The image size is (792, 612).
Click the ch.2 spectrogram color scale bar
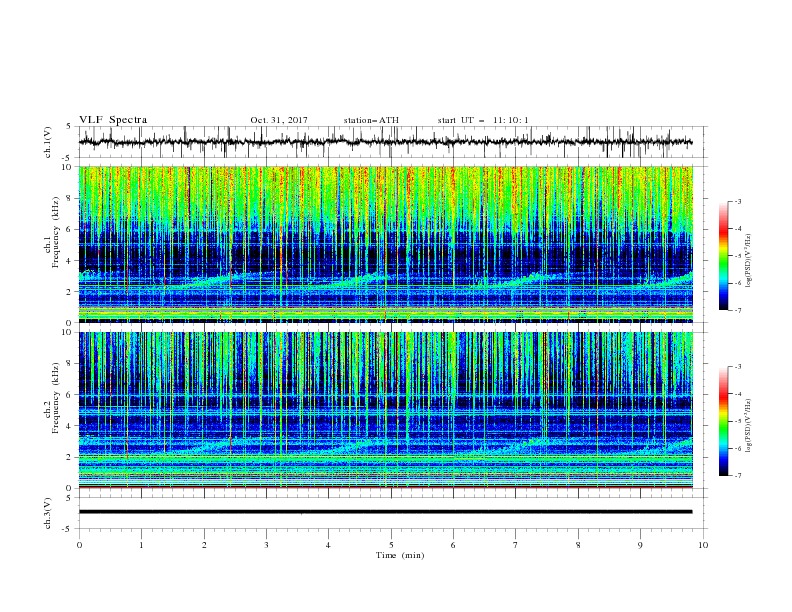click(723, 421)
